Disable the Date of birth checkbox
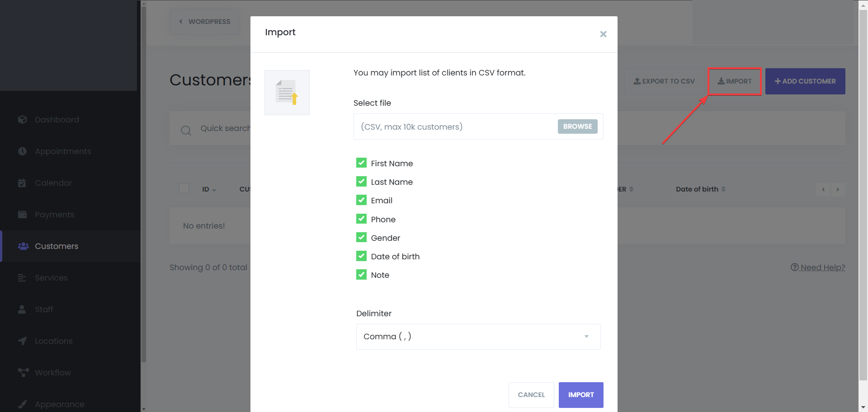868x412 pixels. (x=361, y=256)
